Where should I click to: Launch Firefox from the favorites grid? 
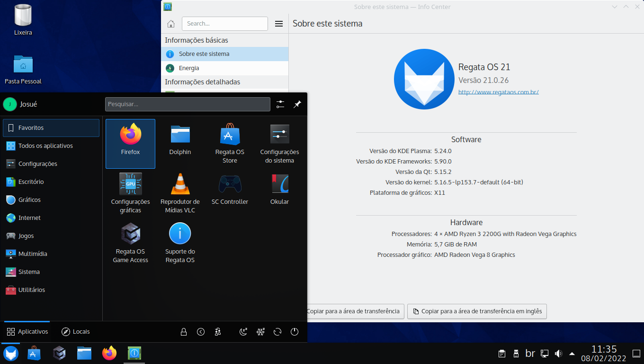tap(130, 144)
